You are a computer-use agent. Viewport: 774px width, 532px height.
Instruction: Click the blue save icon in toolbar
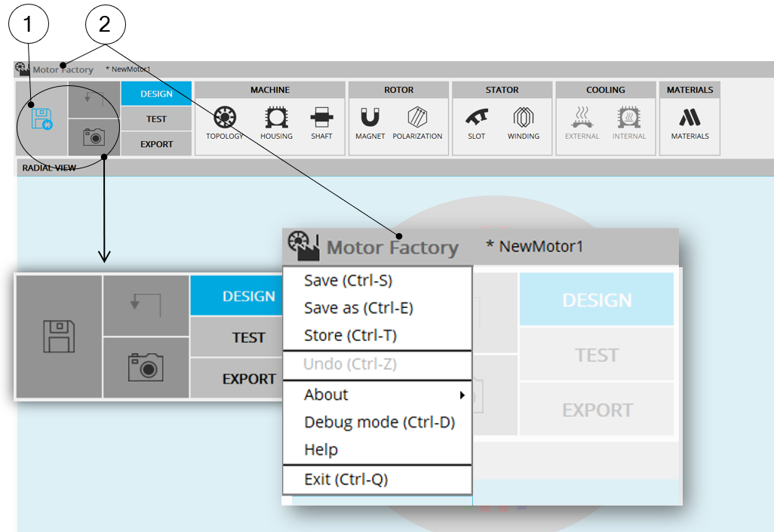[x=41, y=119]
